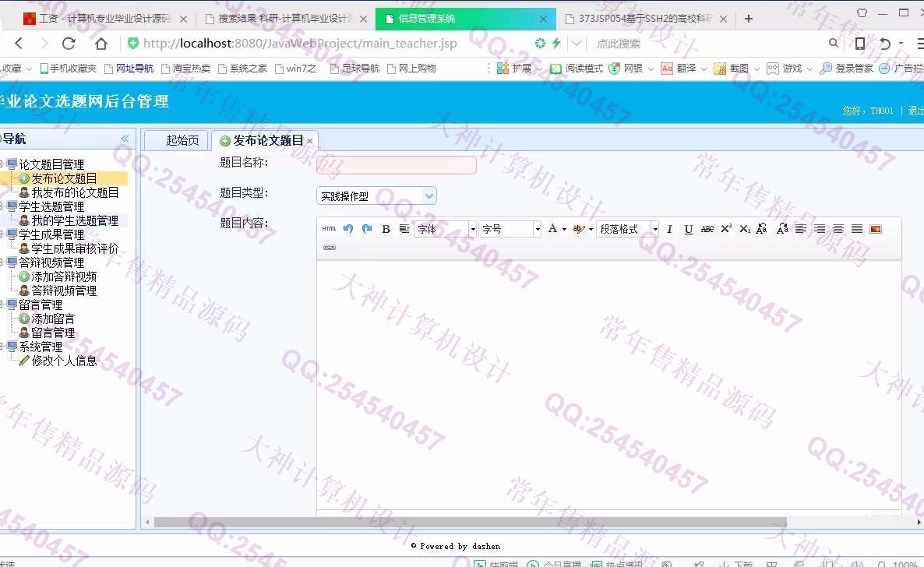Image resolution: width=924 pixels, height=567 pixels.
Task: Reload the current page
Action: tap(69, 43)
